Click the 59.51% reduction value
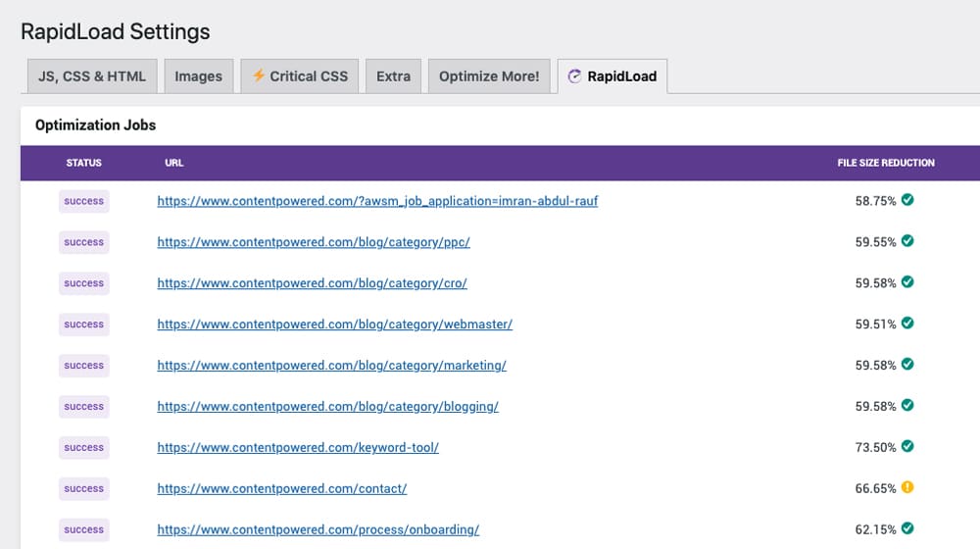This screenshot has width=980, height=549. tap(875, 324)
